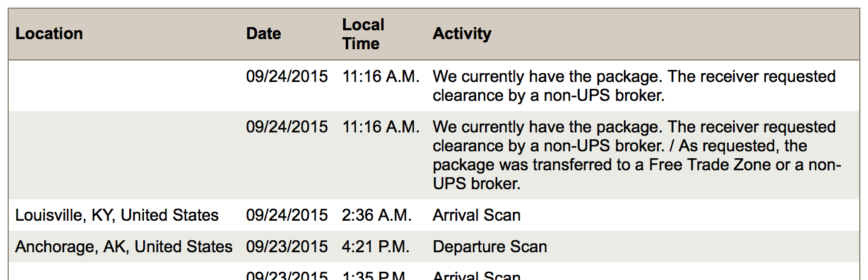Screen dimensions: 868x280
Task: Click the first 11:16 A.M. time entry
Action: (381, 76)
